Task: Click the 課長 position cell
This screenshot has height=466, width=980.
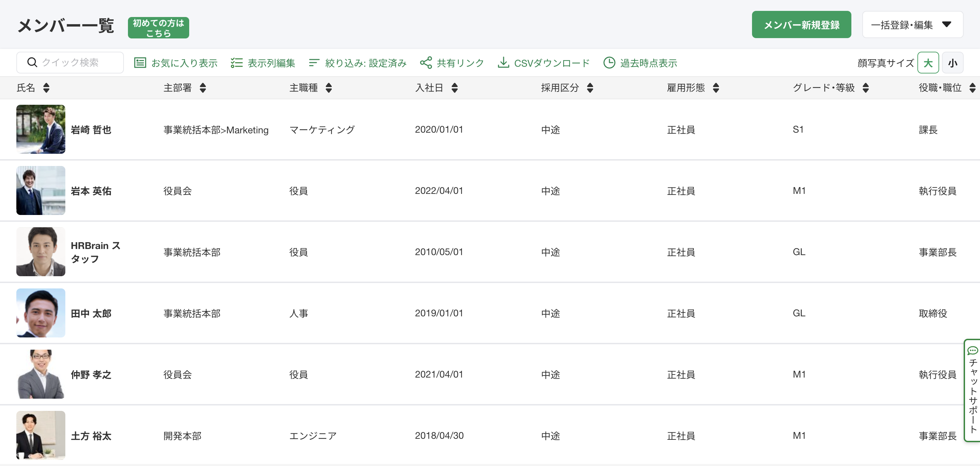Action: point(928,130)
